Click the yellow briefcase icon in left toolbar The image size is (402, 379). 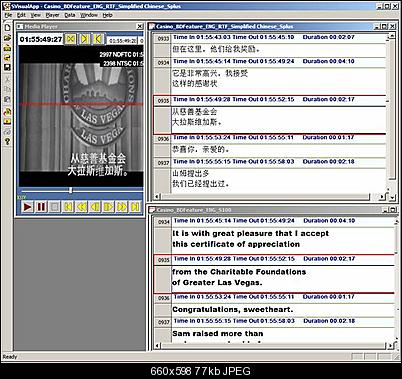pyautogui.click(x=7, y=48)
